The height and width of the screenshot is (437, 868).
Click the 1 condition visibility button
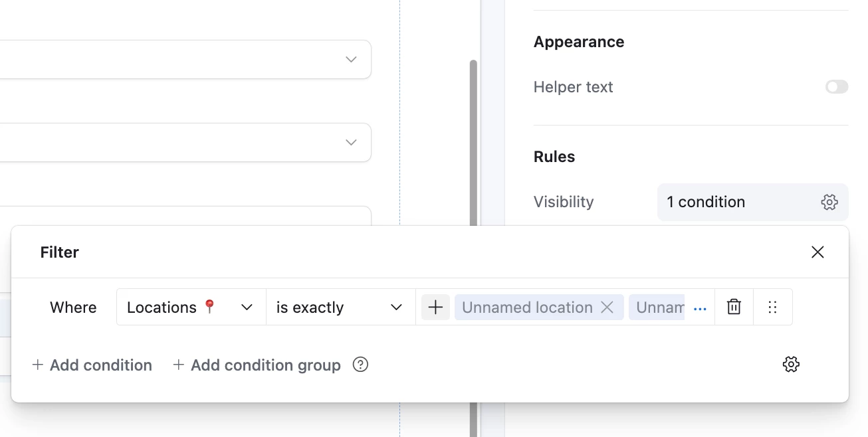738,202
